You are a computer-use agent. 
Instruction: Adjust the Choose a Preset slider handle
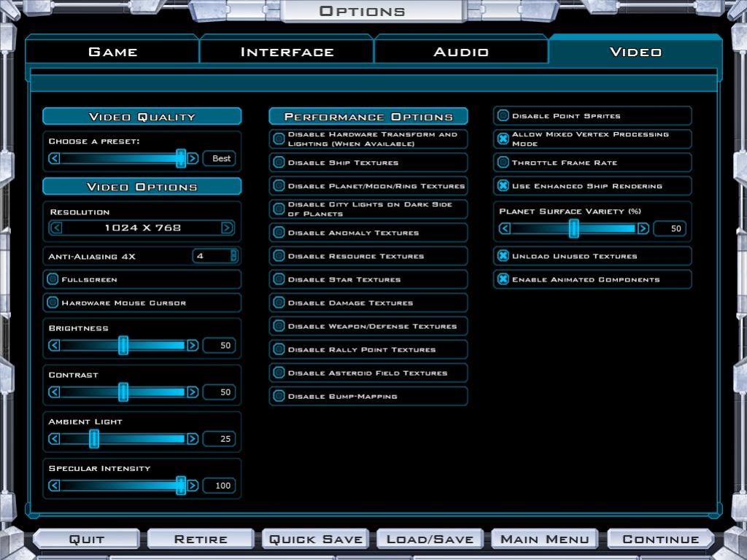click(x=181, y=158)
